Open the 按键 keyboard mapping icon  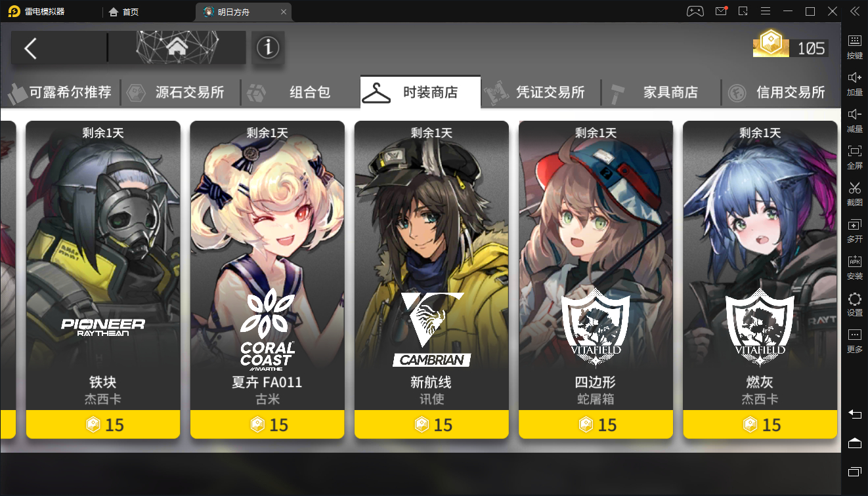coord(854,47)
